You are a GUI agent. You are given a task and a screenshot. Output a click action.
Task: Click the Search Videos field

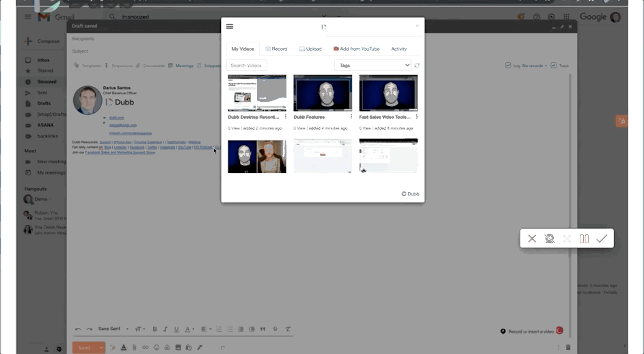click(x=246, y=66)
